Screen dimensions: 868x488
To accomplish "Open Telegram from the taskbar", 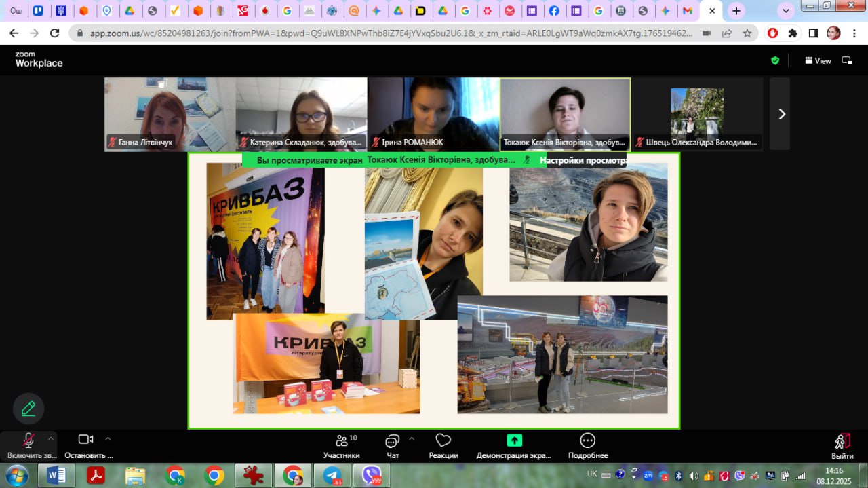I will tap(333, 476).
